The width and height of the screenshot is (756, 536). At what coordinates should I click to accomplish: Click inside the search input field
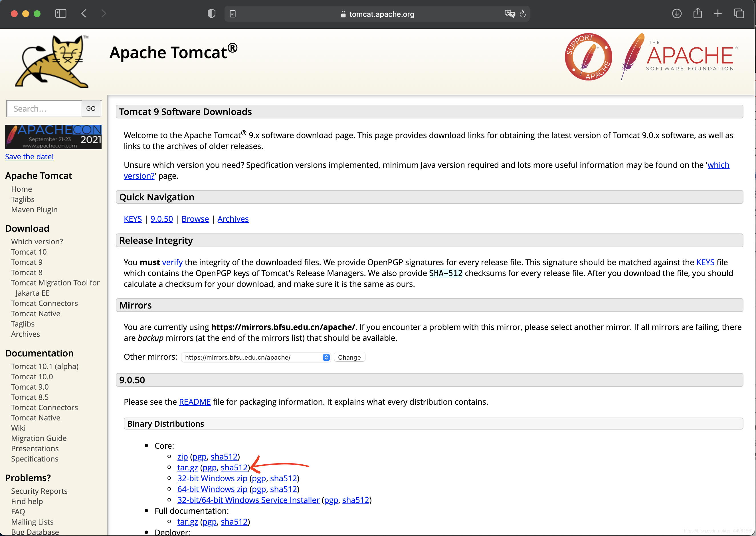44,108
